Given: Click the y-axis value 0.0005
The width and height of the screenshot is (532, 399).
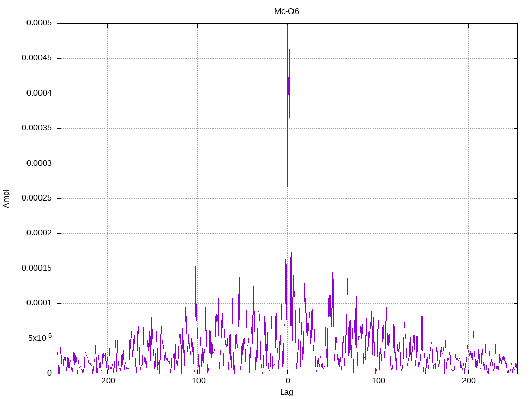Looking at the screenshot, I should tap(39, 23).
